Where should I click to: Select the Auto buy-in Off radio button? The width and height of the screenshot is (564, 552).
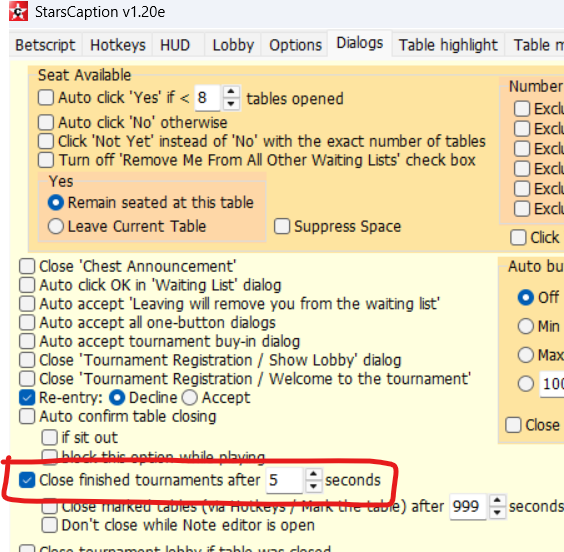tap(526, 297)
